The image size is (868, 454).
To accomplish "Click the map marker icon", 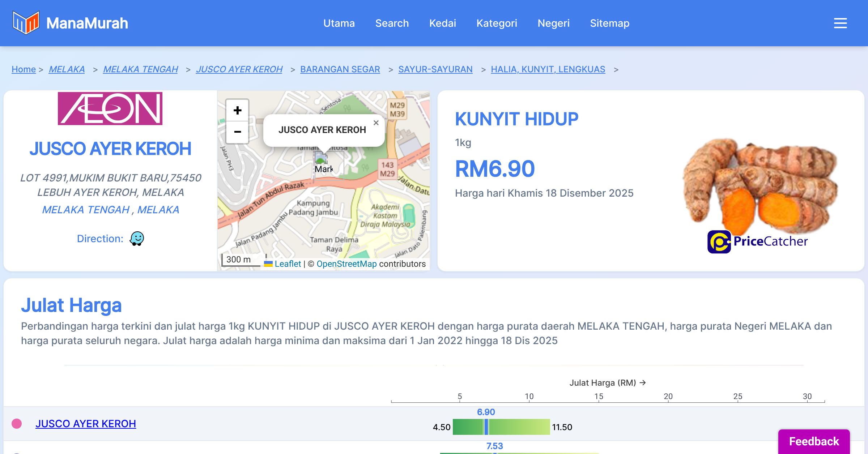I will coord(321,159).
